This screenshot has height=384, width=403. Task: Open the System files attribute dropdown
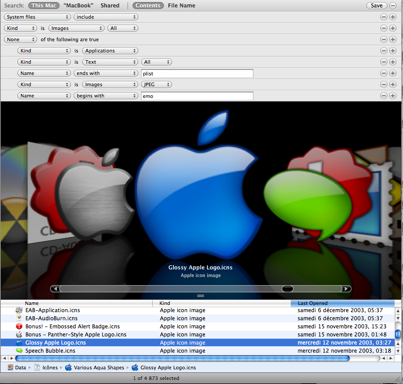click(x=37, y=17)
